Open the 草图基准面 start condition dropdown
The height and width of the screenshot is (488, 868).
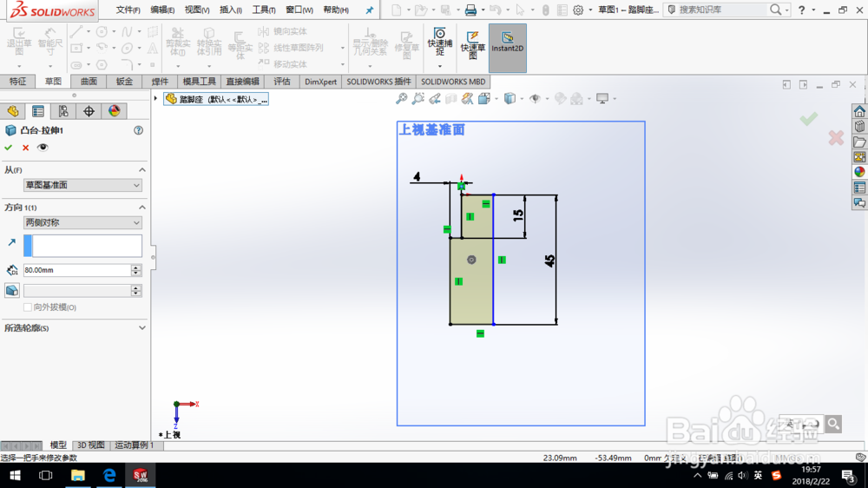point(82,185)
